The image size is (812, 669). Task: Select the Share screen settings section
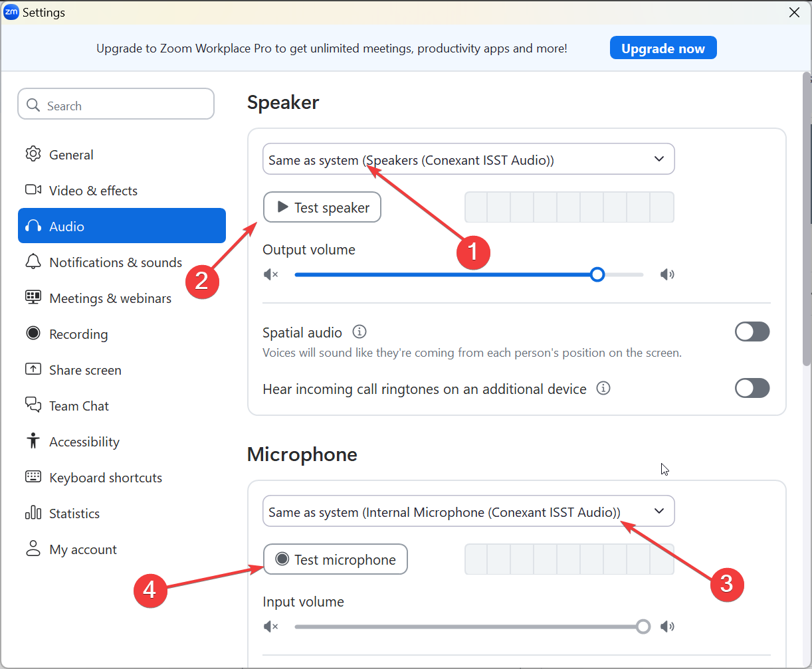click(85, 370)
